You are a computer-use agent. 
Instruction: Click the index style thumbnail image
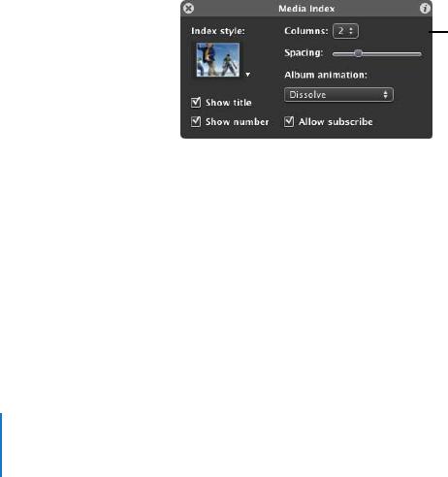[x=218, y=60]
